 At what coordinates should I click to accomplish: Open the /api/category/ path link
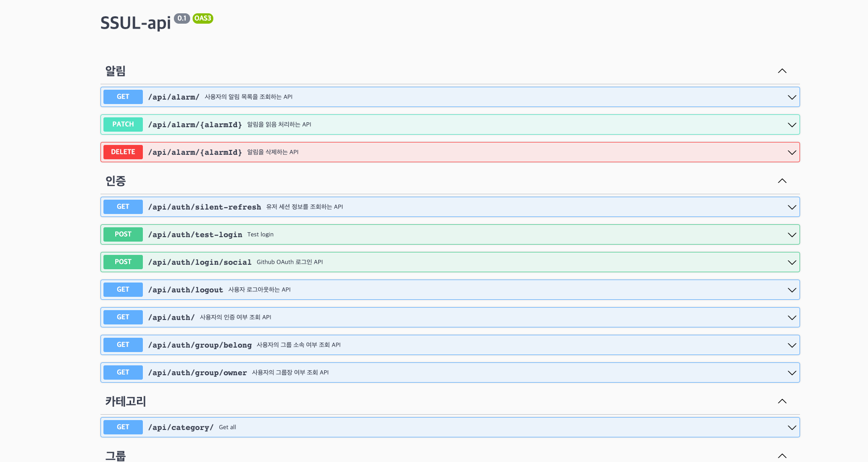[181, 427]
